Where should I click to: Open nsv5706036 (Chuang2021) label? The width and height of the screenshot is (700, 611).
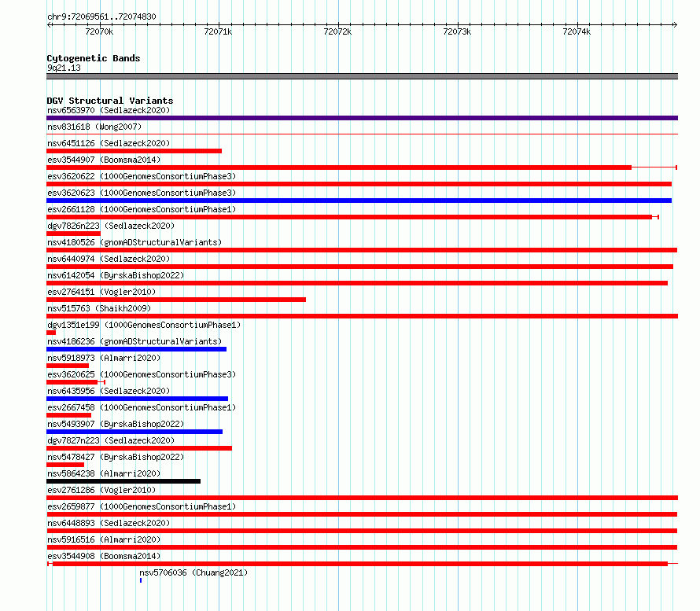point(193,572)
